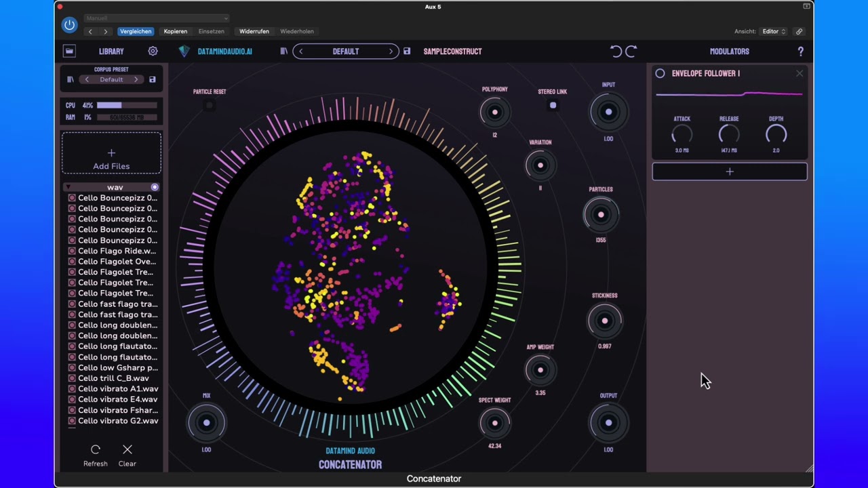The image size is (868, 488).
Task: Click the DATAMINDAUDIO.AI link
Action: [x=224, y=52]
